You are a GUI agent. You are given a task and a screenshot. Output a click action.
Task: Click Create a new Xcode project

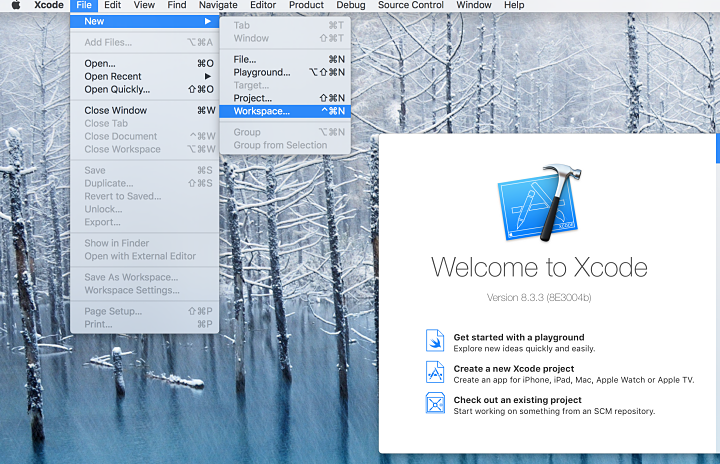514,368
